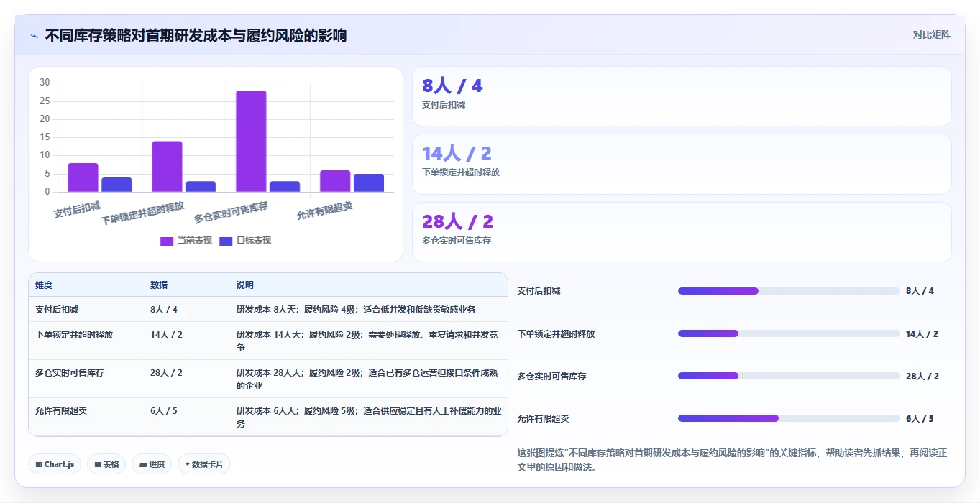This screenshot has width=980, height=503.
Task: Click the 8人 / 4 value beside progress bar
Action: pyautogui.click(x=920, y=291)
